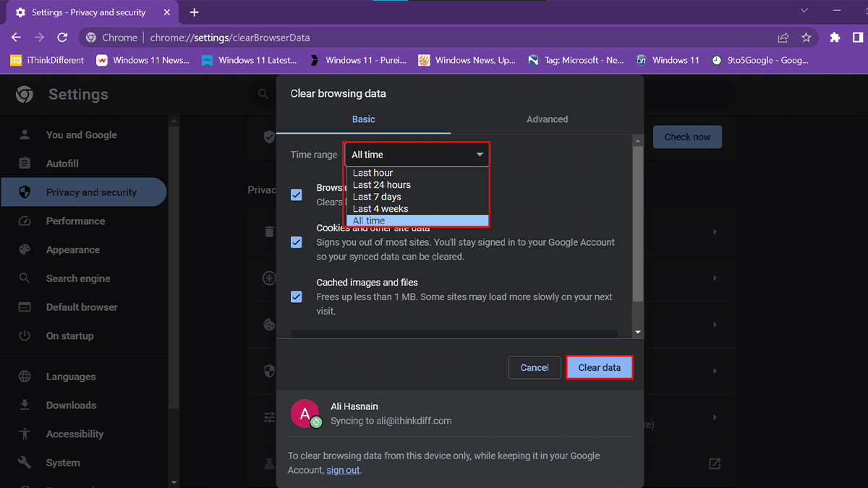Screen dimensions: 868x488
Task: Click the dialog scrollbar down arrow
Action: 637,333
